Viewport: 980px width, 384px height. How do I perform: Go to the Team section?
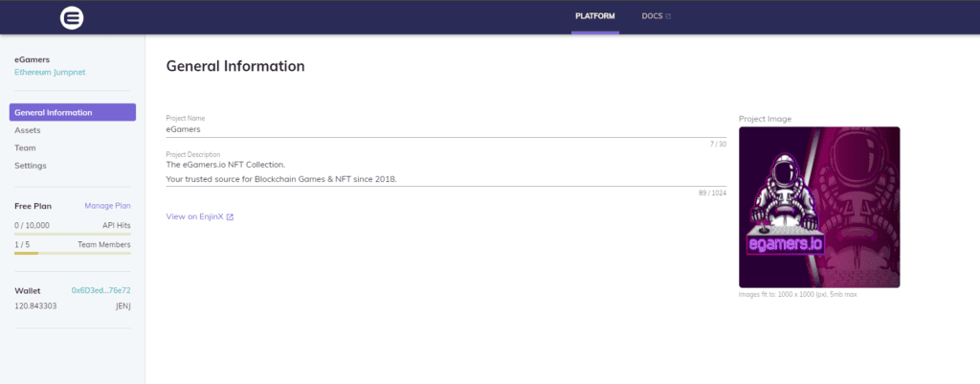pyautogui.click(x=25, y=147)
